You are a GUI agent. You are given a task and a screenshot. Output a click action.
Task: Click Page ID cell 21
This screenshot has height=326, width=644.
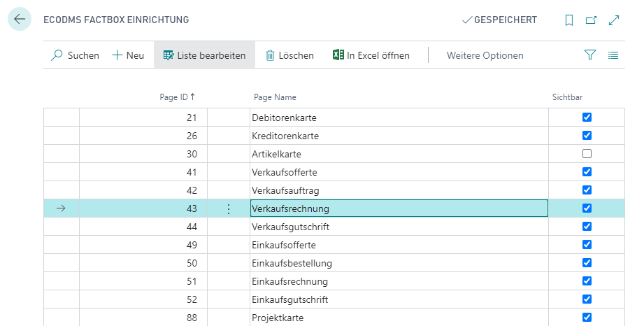pos(143,118)
